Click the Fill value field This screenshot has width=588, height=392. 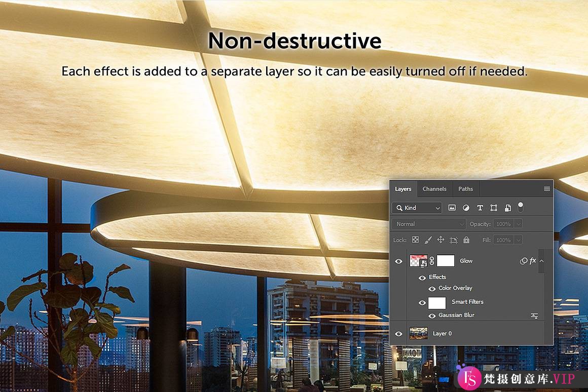(x=503, y=240)
